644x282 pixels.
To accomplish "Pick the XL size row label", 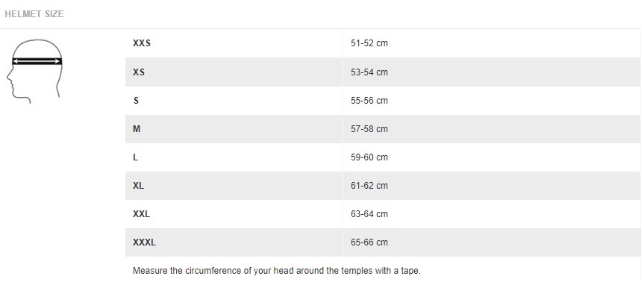I will point(138,186).
